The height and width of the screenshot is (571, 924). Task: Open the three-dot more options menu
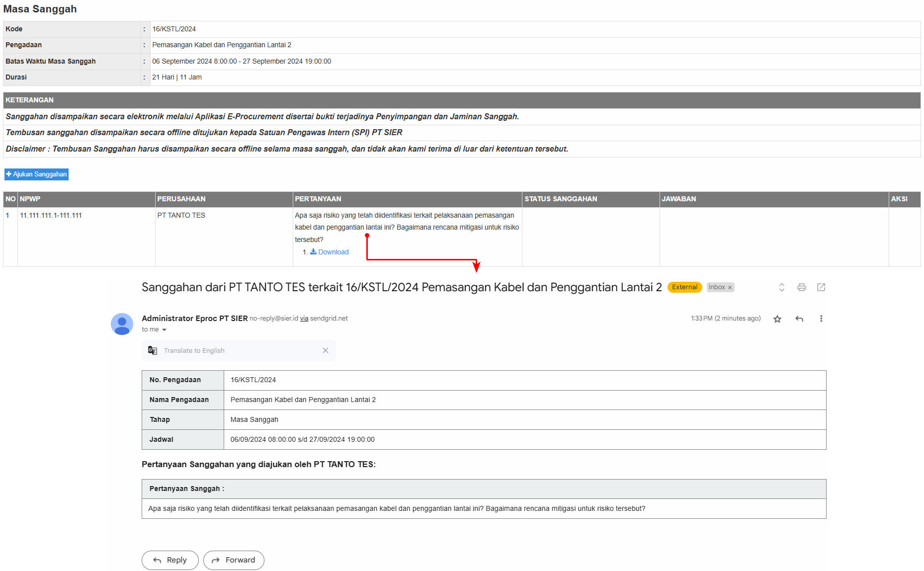(x=821, y=319)
